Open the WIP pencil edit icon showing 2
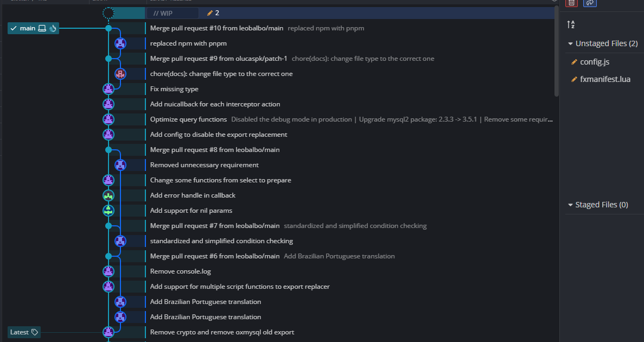Image resolution: width=644 pixels, height=342 pixels. point(211,12)
